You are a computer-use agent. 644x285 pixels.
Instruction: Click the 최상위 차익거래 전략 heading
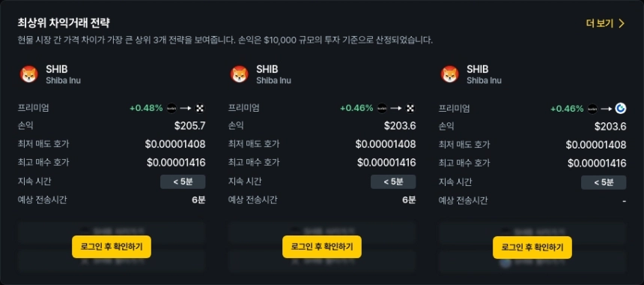point(64,22)
